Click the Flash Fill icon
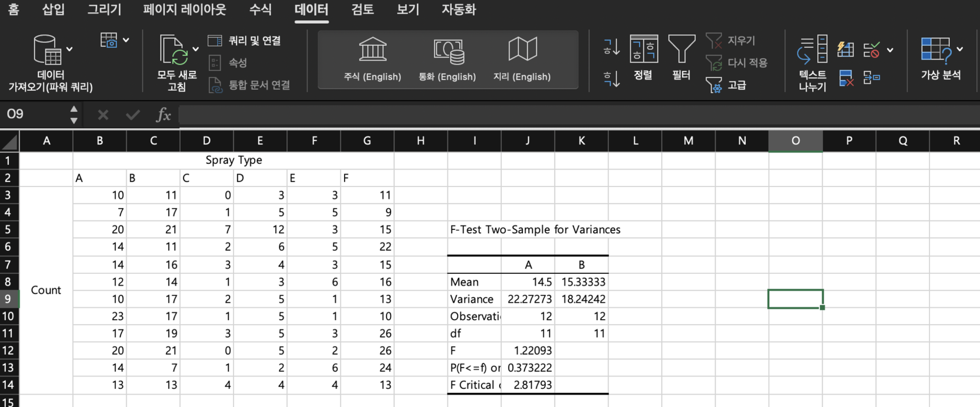Image resolution: width=980 pixels, height=407 pixels. tap(845, 50)
